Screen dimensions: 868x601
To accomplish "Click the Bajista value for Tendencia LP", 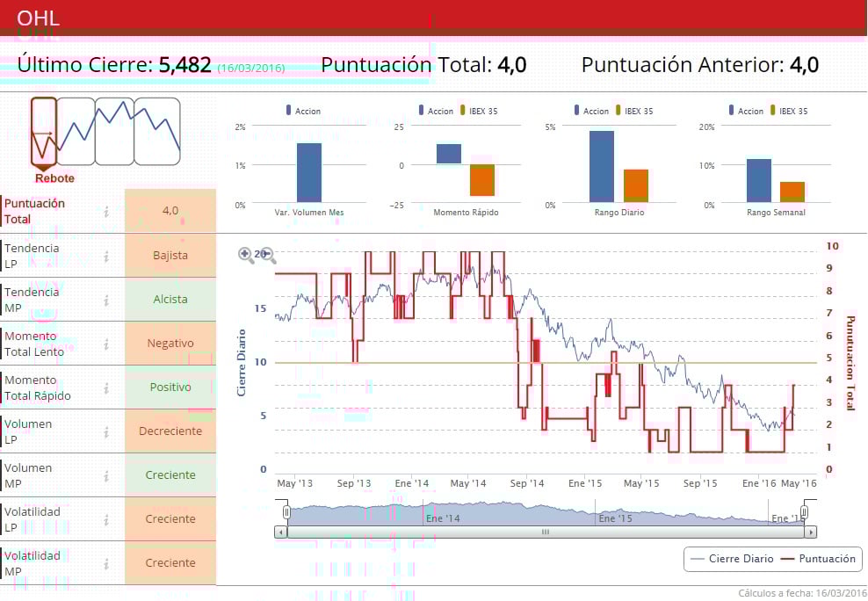I will point(170,256).
